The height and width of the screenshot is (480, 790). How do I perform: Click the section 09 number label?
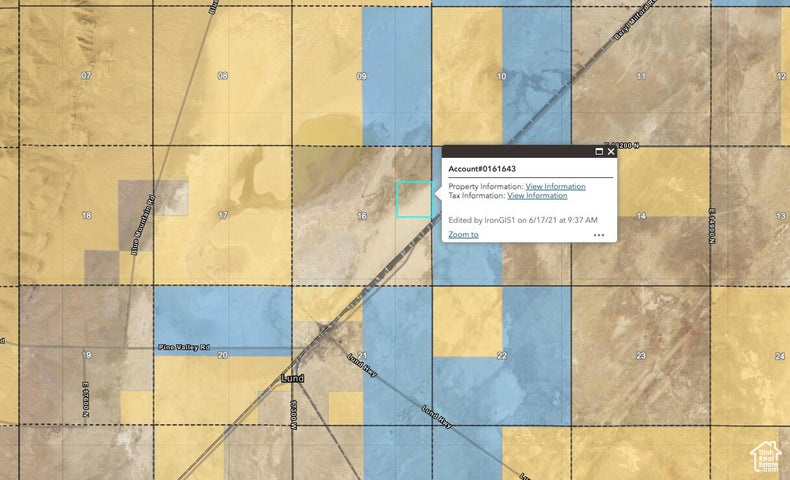[x=361, y=76]
